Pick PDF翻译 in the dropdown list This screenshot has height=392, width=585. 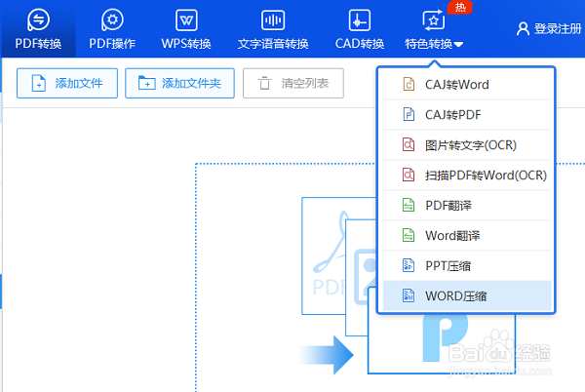click(x=467, y=205)
